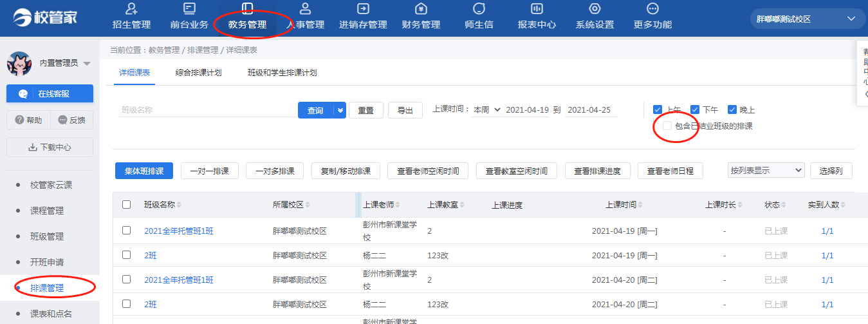The width and height of the screenshot is (868, 324).
Task: Sort by 上课时间 column arrows
Action: [x=640, y=205]
